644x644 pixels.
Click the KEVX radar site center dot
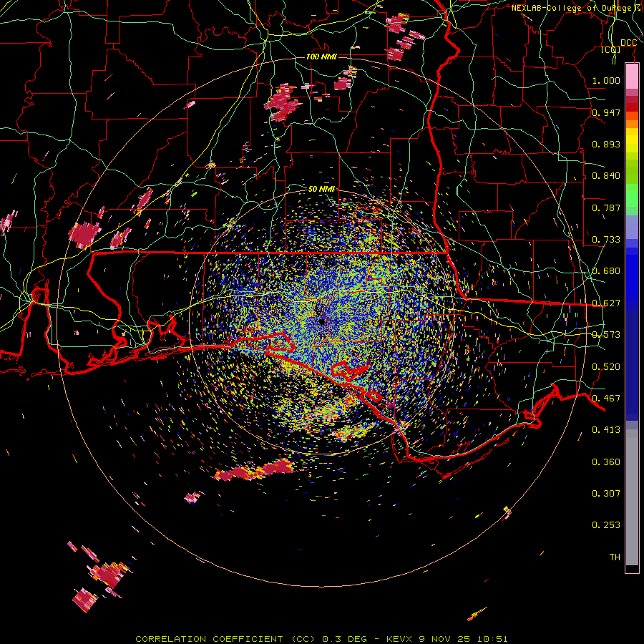tap(321, 322)
